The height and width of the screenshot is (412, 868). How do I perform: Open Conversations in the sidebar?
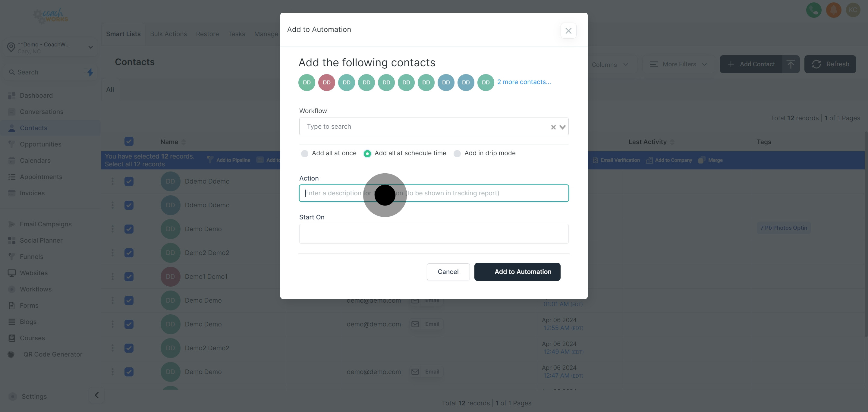pyautogui.click(x=42, y=112)
